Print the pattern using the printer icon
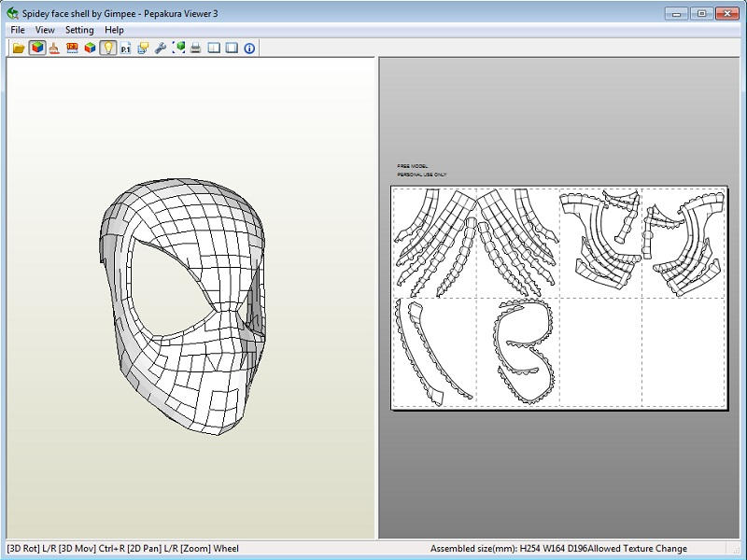747x560 pixels. (x=196, y=48)
